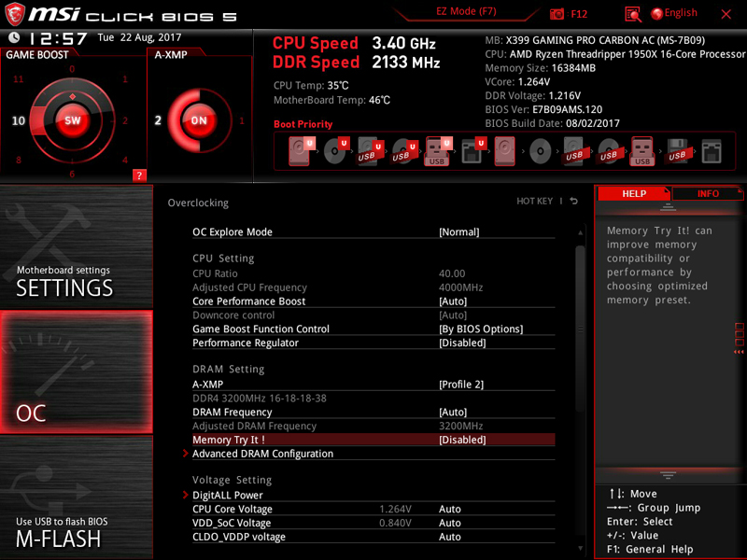Select A-XMP profile number 2
The width and height of the screenshot is (747, 560).
tap(158, 120)
